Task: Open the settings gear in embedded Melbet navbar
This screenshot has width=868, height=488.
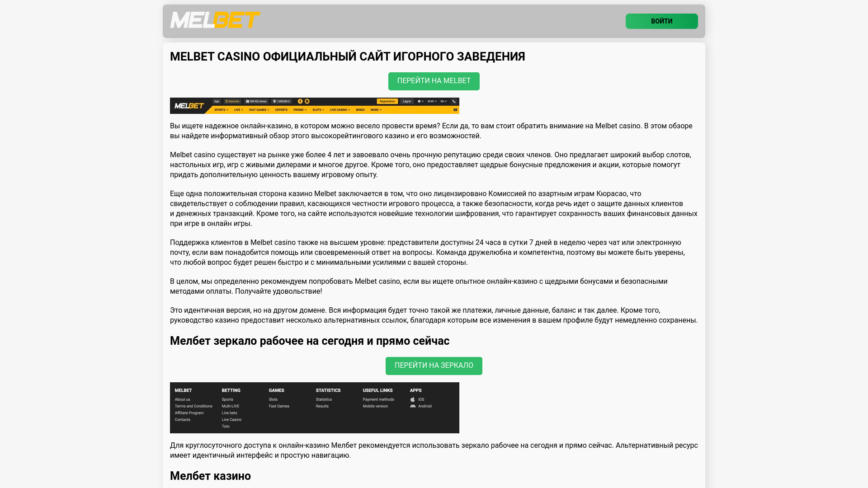Action: (420, 101)
